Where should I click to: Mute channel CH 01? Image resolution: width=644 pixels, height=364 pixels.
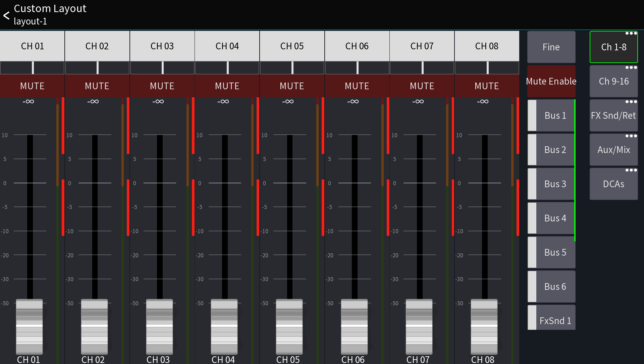tap(32, 86)
